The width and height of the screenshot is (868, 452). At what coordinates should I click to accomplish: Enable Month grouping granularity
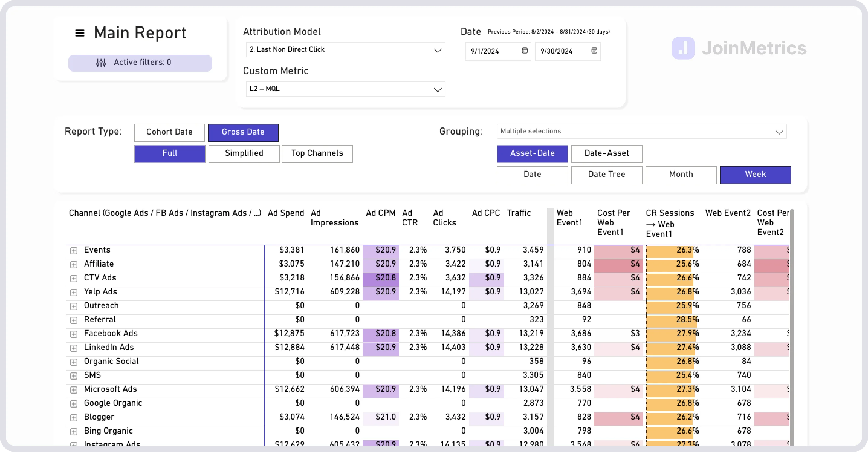pos(681,175)
